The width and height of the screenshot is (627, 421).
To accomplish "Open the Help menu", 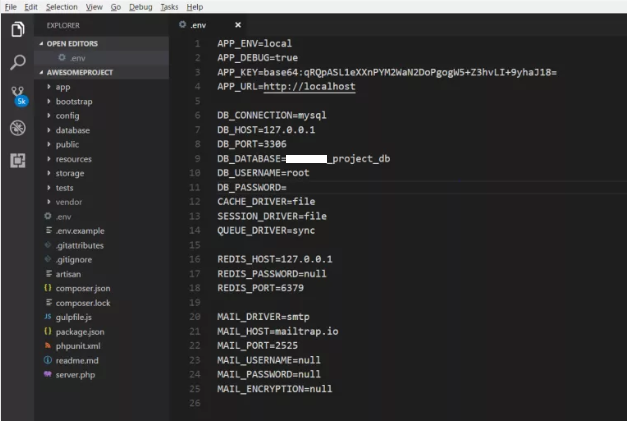I will 195,7.
